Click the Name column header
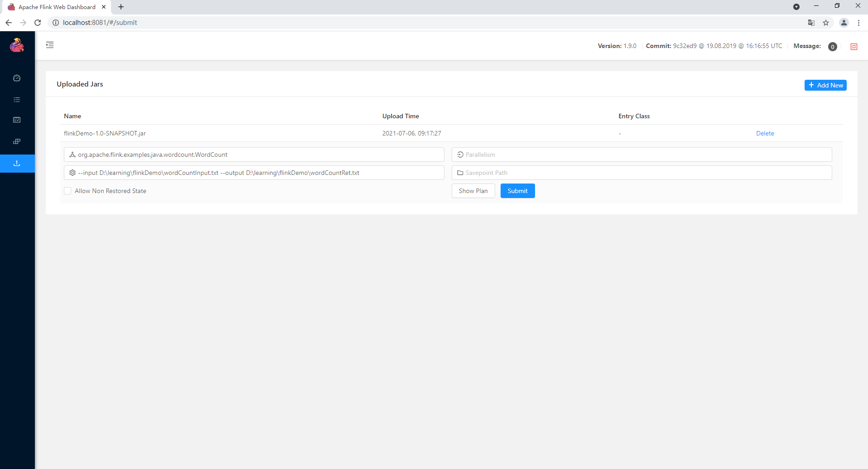 72,116
